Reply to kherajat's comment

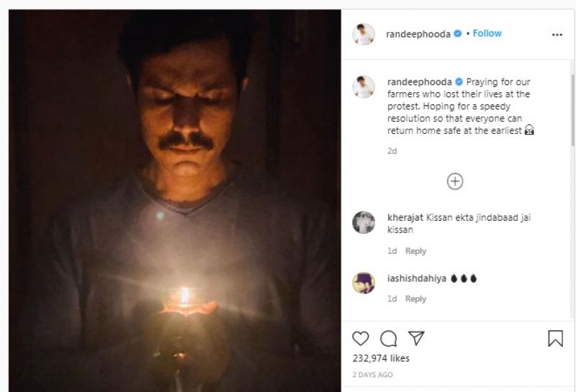pos(415,251)
